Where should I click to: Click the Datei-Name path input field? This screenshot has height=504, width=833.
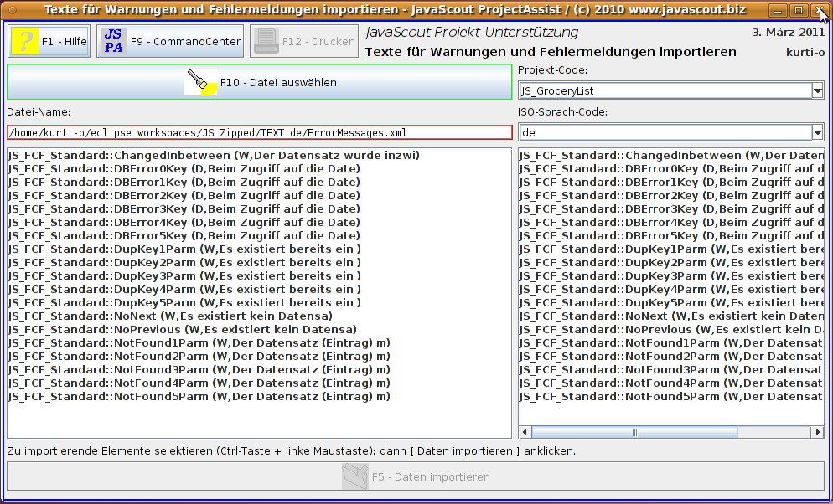click(x=259, y=132)
